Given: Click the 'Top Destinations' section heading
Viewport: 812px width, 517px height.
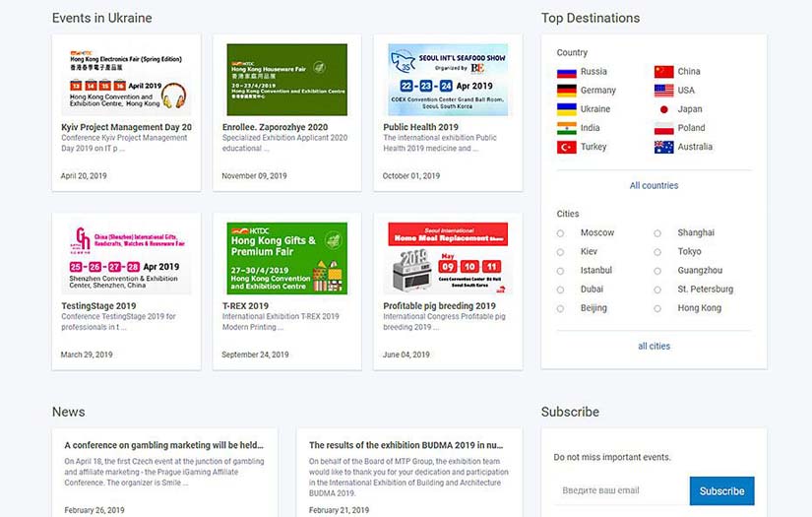Looking at the screenshot, I should tap(591, 18).
